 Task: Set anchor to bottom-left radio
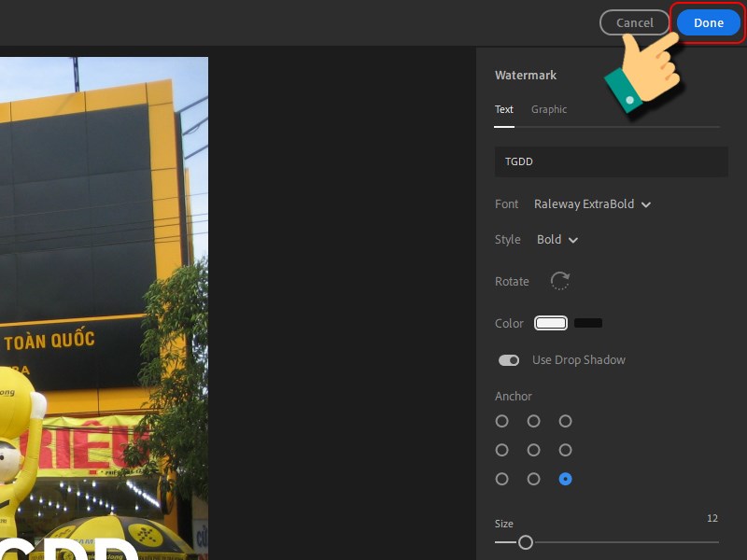pyautogui.click(x=501, y=479)
